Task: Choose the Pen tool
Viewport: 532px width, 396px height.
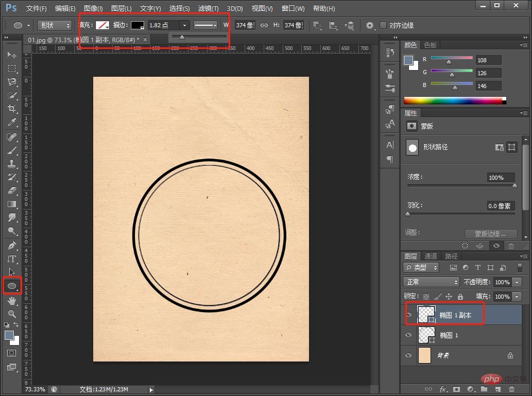Action: point(12,245)
